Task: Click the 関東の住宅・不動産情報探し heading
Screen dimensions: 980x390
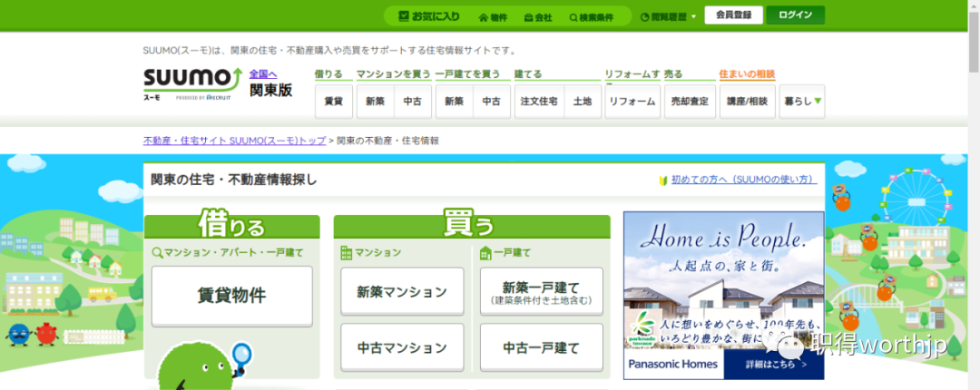Action: 234,180
